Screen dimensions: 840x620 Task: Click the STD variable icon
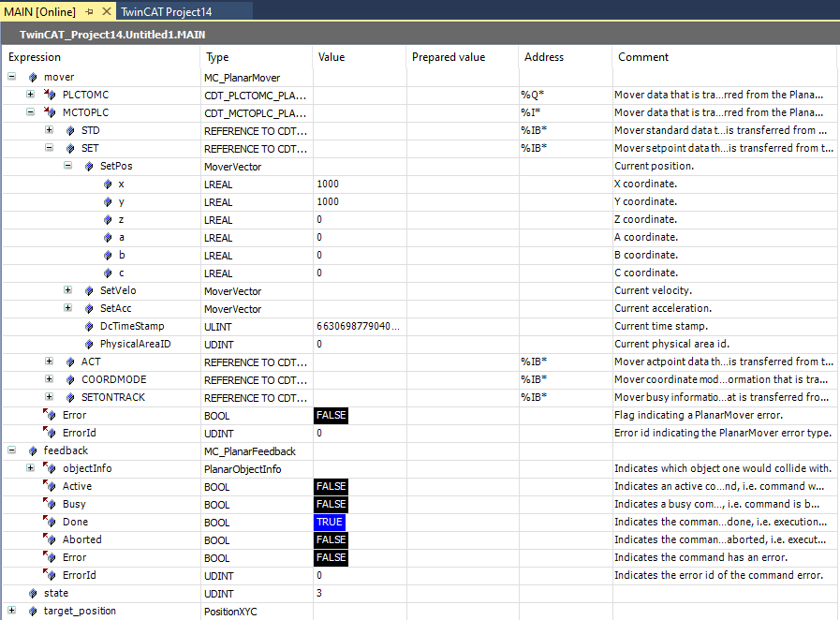coord(70,130)
